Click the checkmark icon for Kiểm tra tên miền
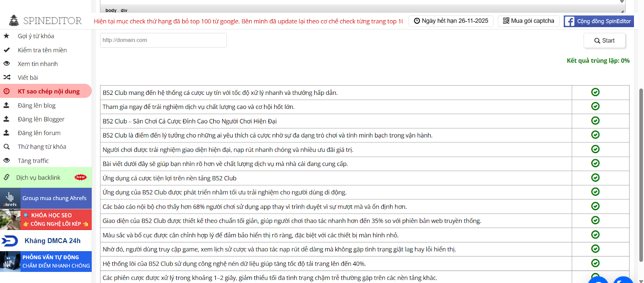This screenshot has width=644, height=283. point(6,50)
